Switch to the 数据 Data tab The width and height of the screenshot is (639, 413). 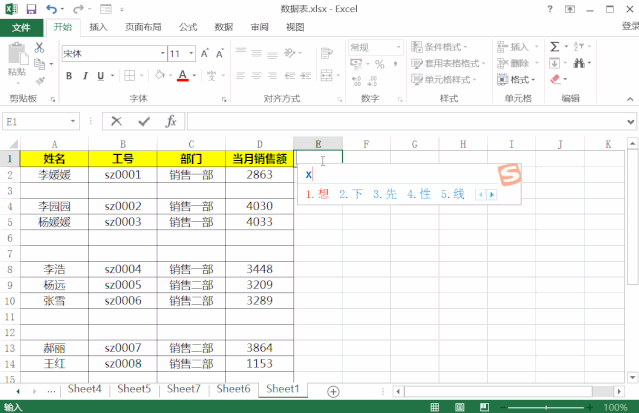224,27
